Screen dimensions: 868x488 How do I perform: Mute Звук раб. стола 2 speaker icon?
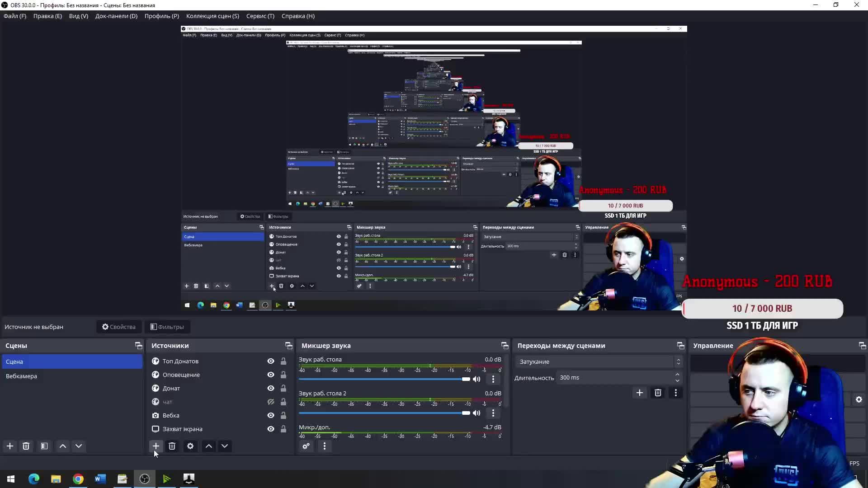point(476,413)
